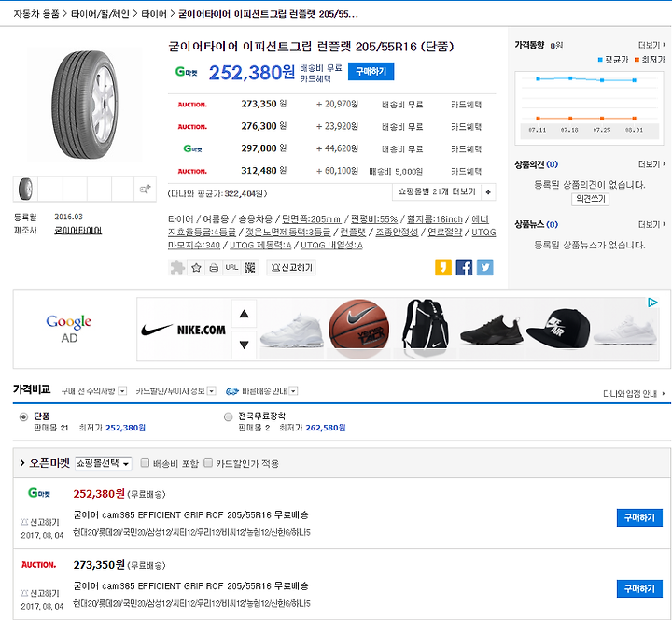Copy the product URL icon
672x620 pixels.
coord(231,268)
